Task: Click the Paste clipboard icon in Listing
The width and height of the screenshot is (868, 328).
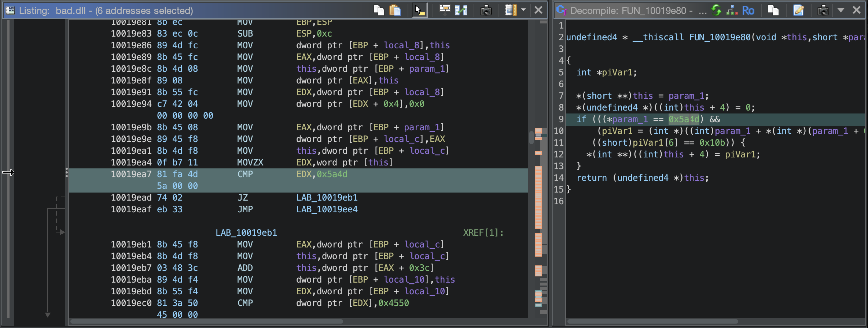Action: pos(395,10)
